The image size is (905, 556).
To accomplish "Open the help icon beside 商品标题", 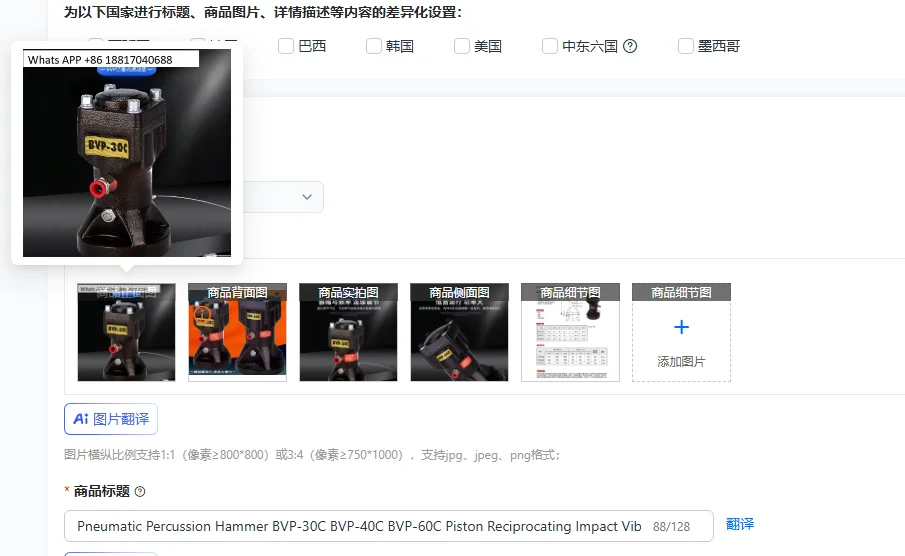I will coord(140,491).
